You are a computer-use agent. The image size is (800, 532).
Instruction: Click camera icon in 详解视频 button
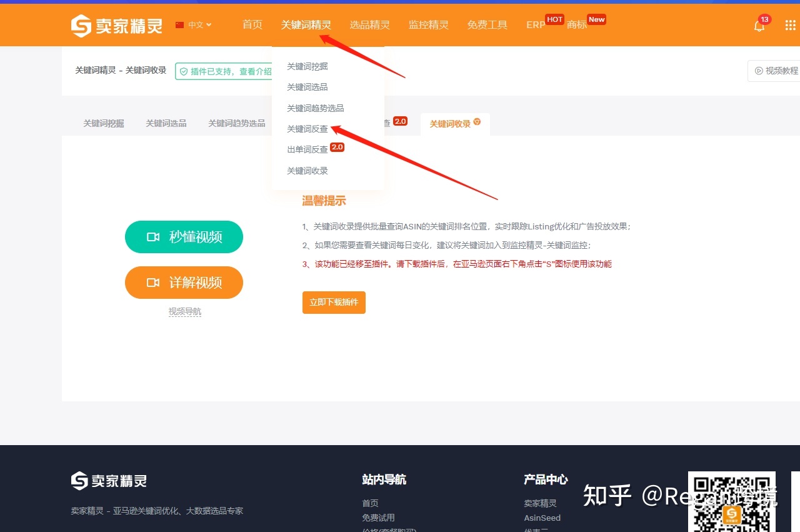click(153, 283)
